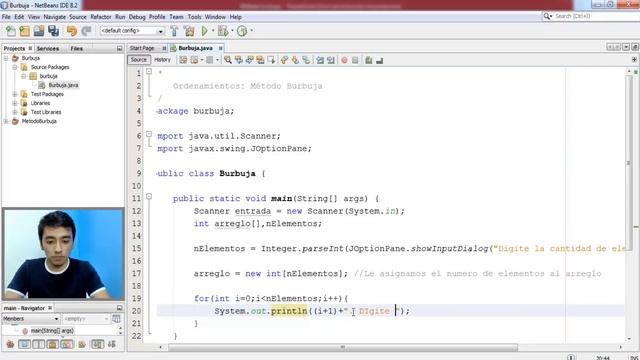Open the Debug menu

[x=137, y=17]
